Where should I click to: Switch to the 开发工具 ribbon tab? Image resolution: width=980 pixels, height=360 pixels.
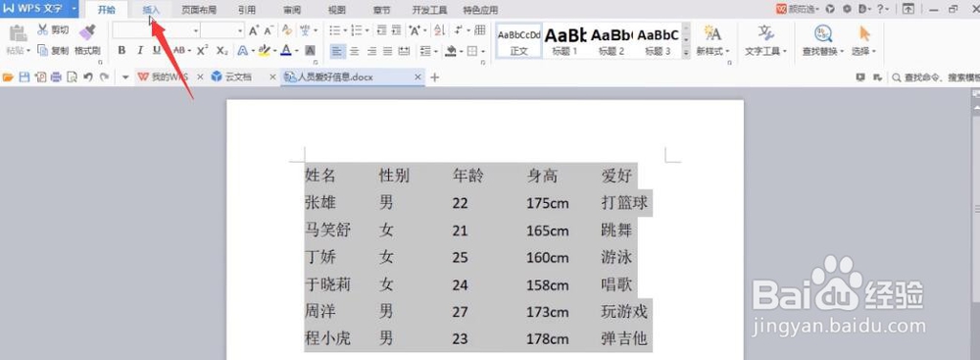click(429, 10)
